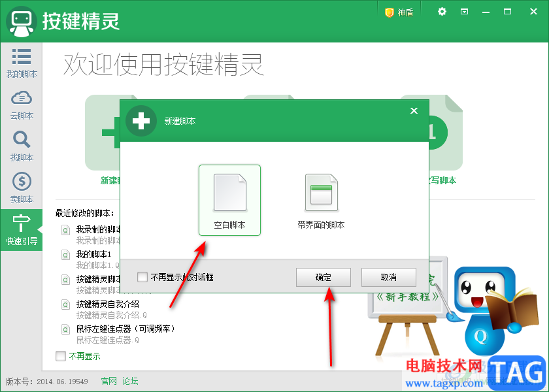This screenshot has height=392, width=549.
Task: Confirm with the 确定 button
Action: pyautogui.click(x=323, y=277)
